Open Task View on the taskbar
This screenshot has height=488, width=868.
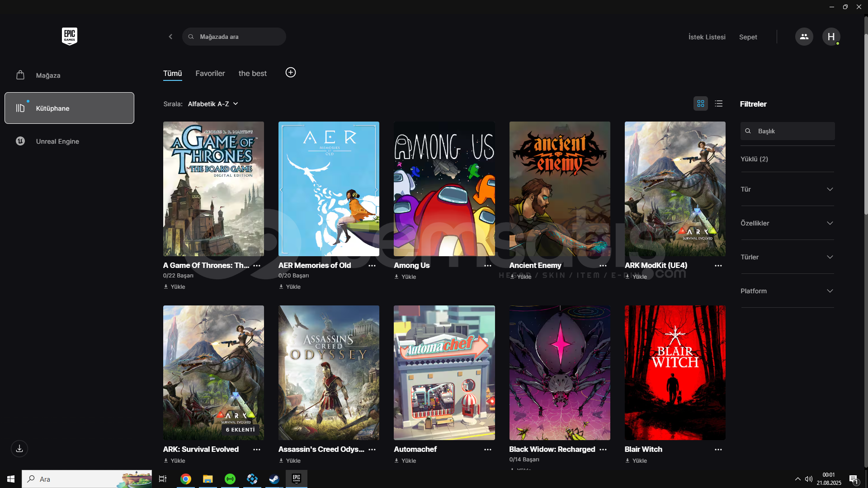point(163,479)
